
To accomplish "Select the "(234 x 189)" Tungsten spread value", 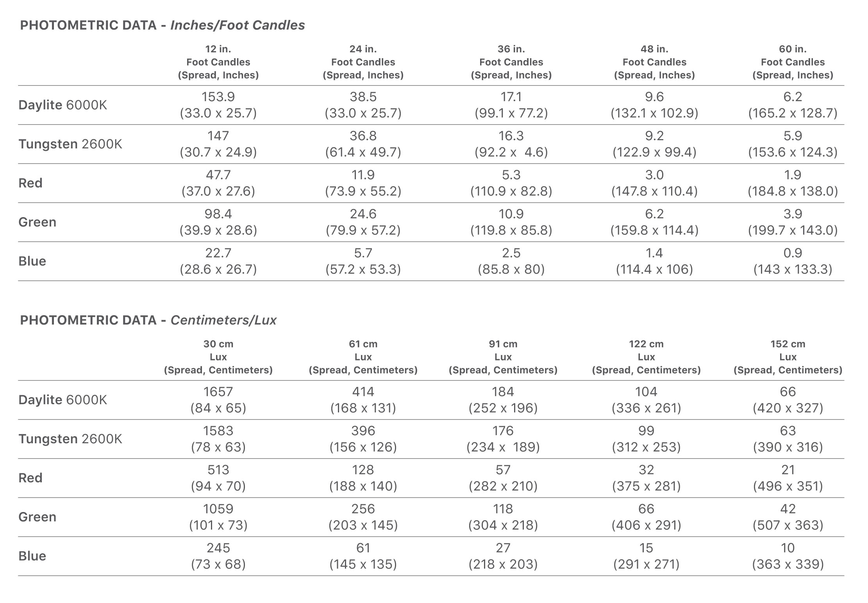I will click(x=503, y=447).
